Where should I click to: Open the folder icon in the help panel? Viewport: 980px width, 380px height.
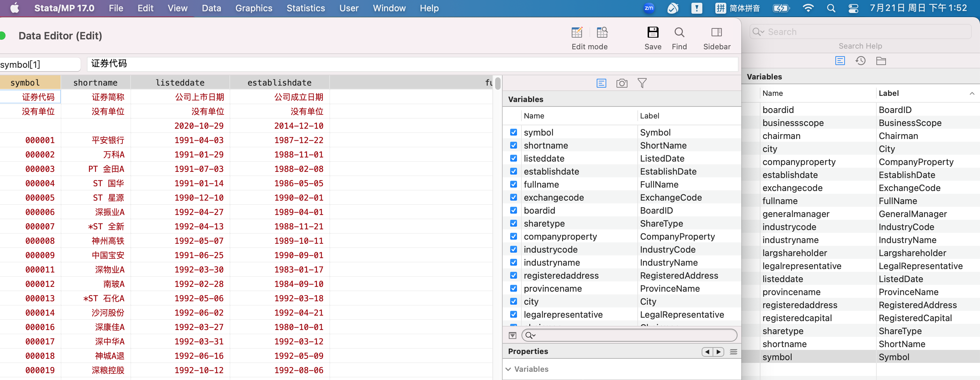[881, 61]
